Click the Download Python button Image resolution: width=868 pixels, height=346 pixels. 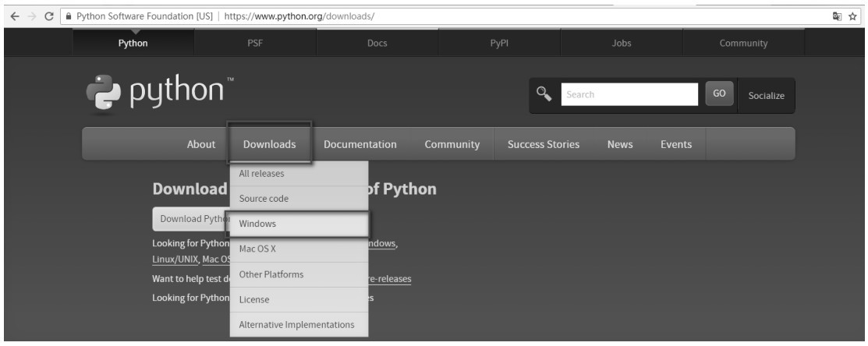tap(192, 219)
